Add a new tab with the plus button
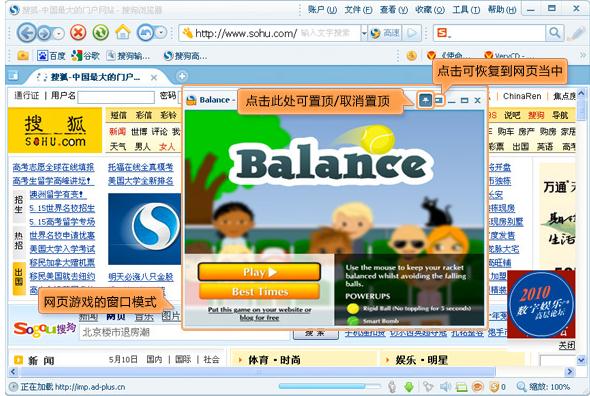Screen dimensions: 590x396 point(182,76)
